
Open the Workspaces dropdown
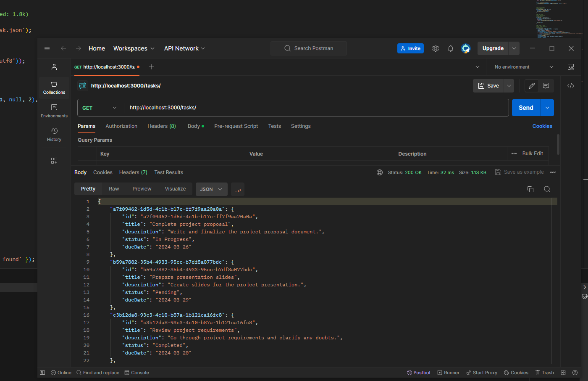click(134, 48)
